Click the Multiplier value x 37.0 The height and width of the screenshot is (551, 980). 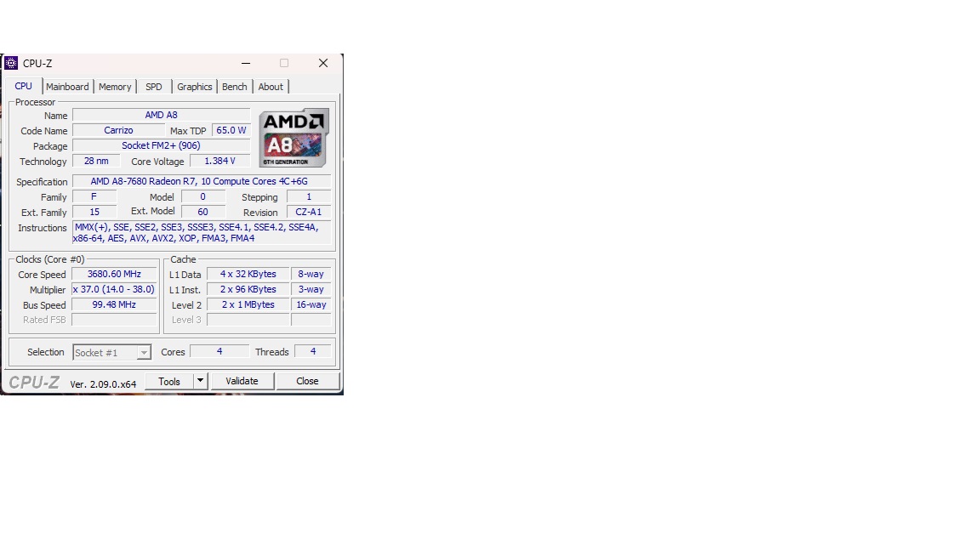(114, 289)
